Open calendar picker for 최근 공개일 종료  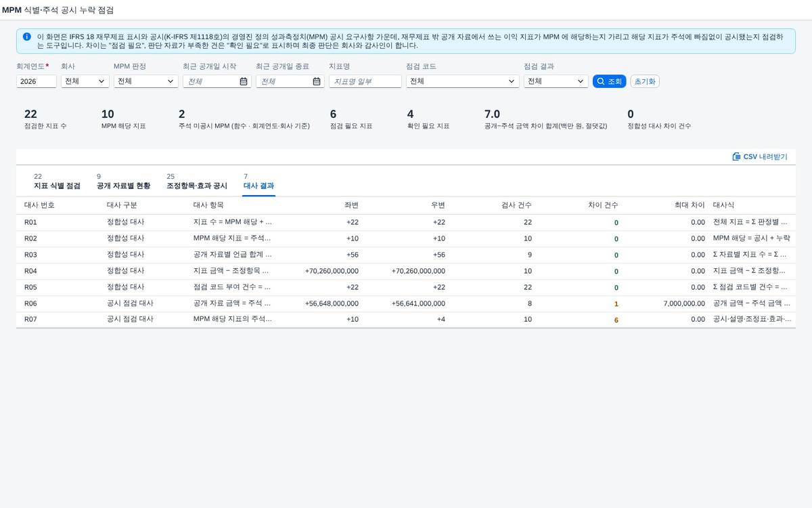317,81
